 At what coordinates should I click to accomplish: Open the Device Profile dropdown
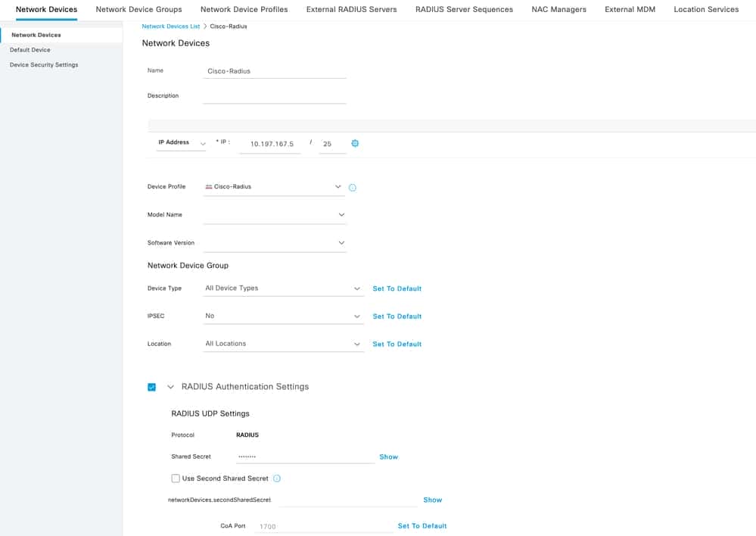tap(274, 187)
